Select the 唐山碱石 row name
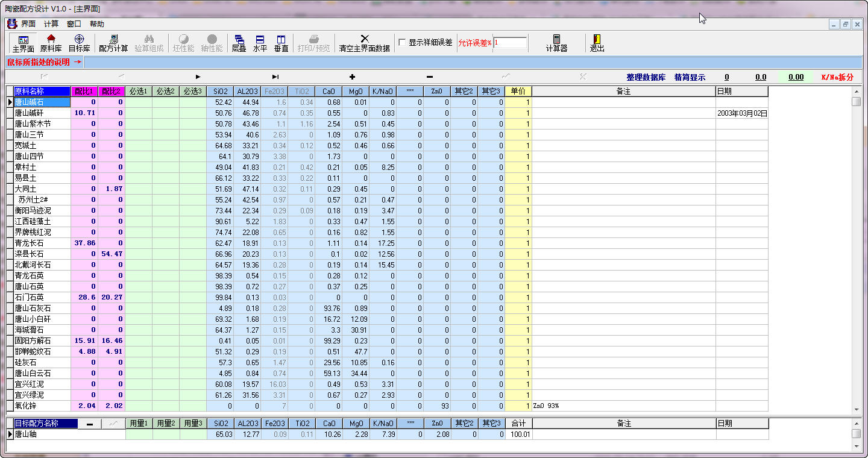The height and width of the screenshot is (458, 868). point(42,102)
